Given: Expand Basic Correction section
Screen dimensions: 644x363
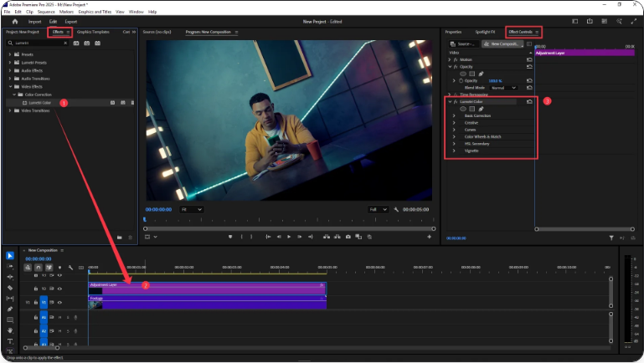Looking at the screenshot, I should [x=454, y=115].
